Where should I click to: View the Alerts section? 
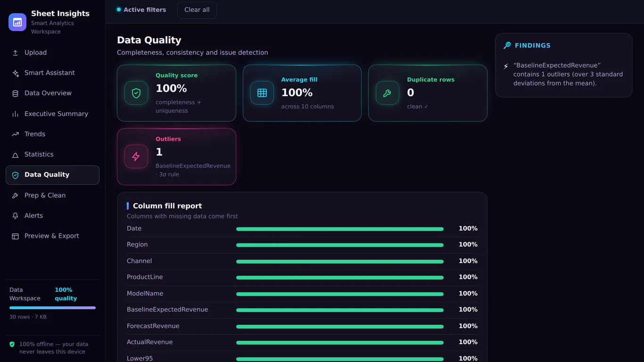52,216
